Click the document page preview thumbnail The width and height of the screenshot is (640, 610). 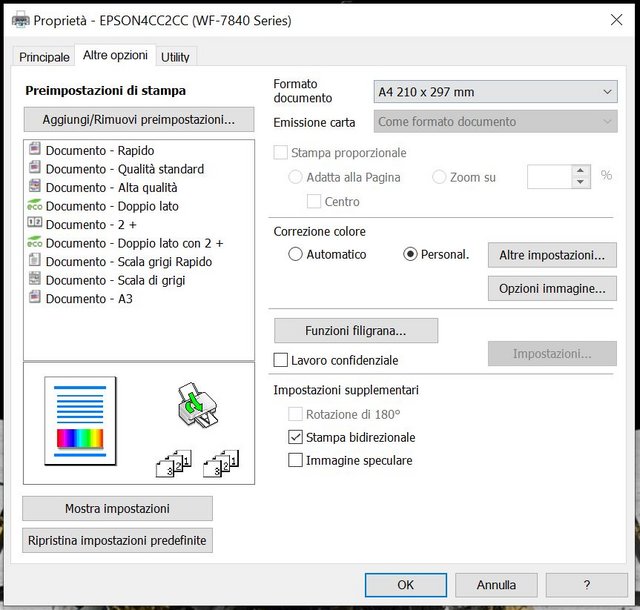pos(80,421)
